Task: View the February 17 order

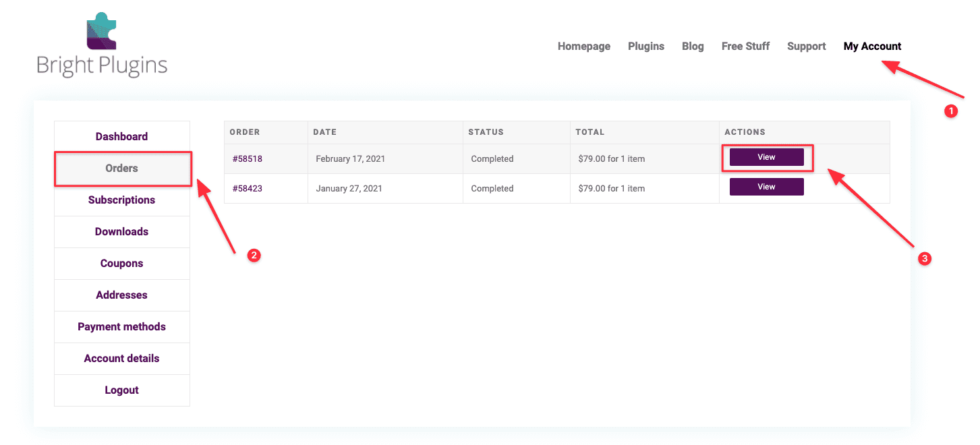Action: tap(766, 156)
